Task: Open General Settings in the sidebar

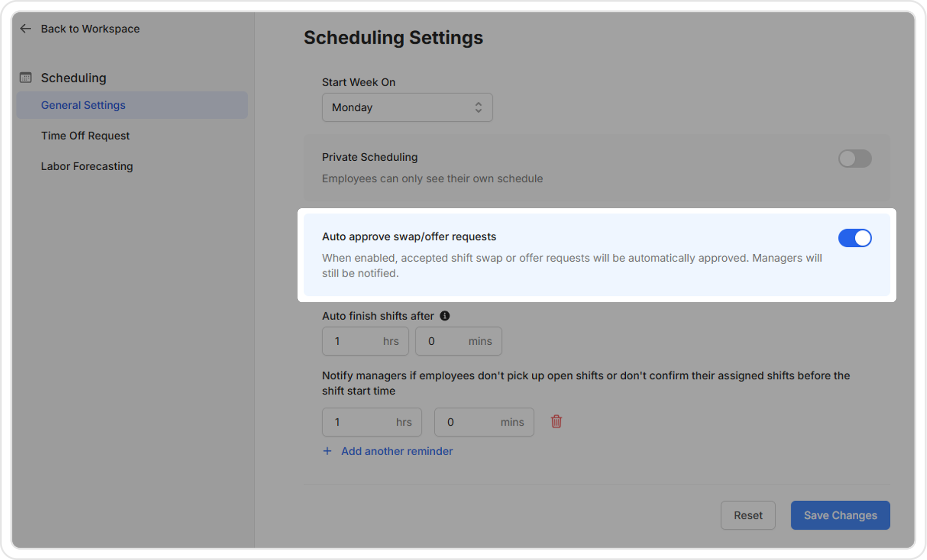Action: point(83,105)
